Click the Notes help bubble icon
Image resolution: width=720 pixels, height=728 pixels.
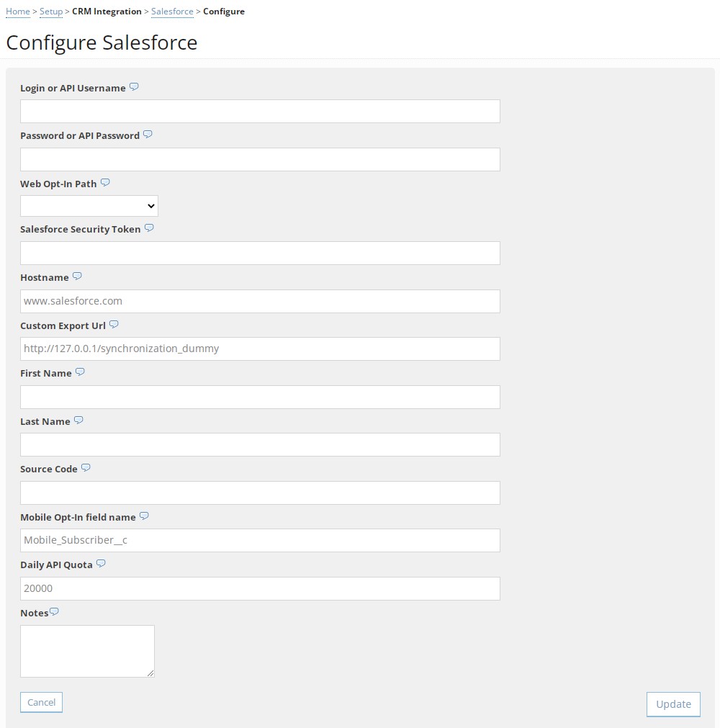point(55,611)
